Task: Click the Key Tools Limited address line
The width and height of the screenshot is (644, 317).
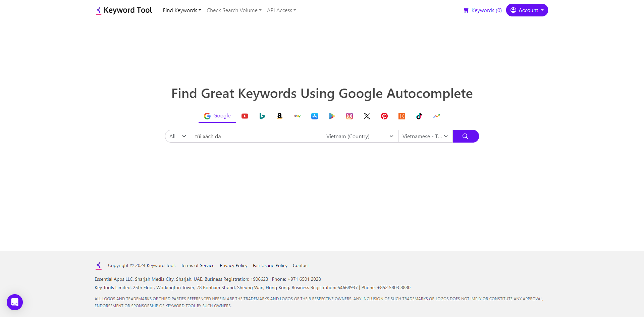Action: point(253,287)
